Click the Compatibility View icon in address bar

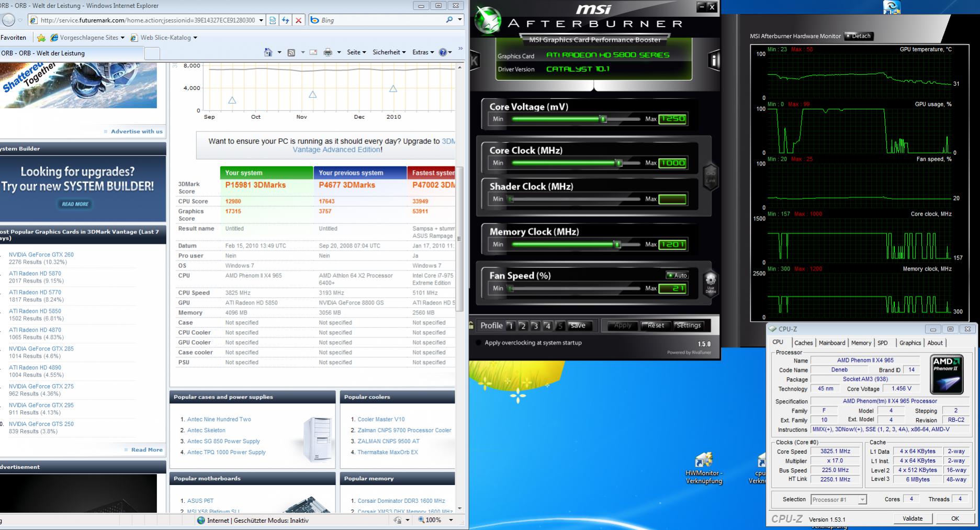[x=273, y=20]
